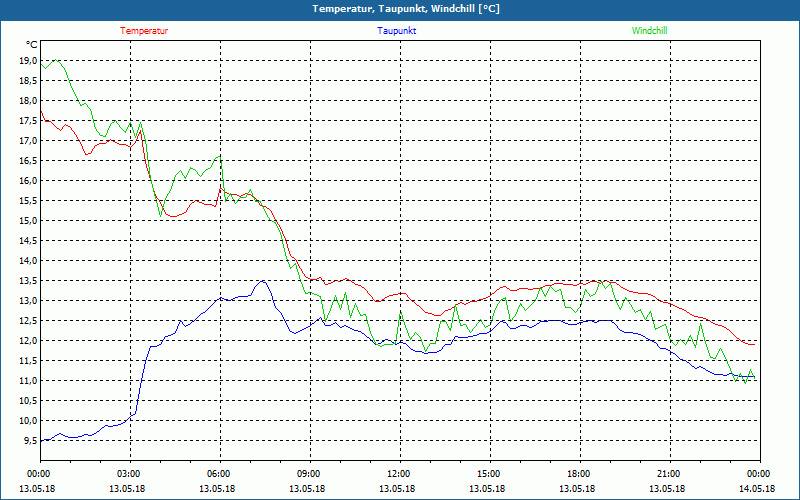Click the '13.05.18' date under 06:00
The image size is (800, 500).
click(x=217, y=489)
